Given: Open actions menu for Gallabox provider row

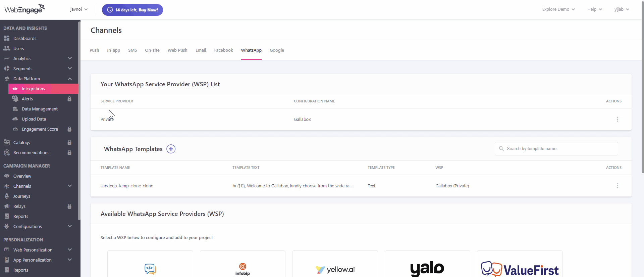Looking at the screenshot, I should tap(617, 119).
